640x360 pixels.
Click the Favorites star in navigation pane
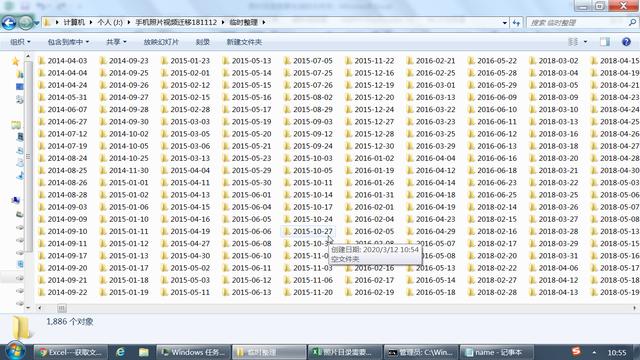[x=16, y=62]
